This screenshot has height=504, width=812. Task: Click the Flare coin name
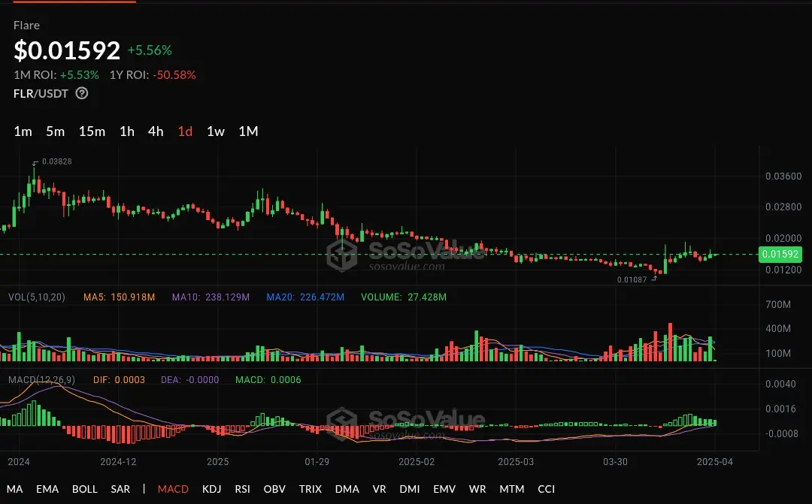26,26
